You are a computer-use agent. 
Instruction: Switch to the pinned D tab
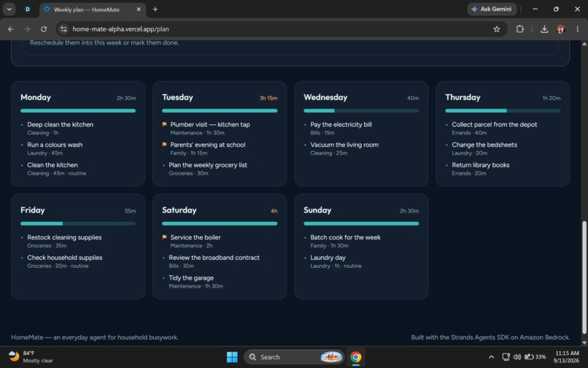pos(28,9)
